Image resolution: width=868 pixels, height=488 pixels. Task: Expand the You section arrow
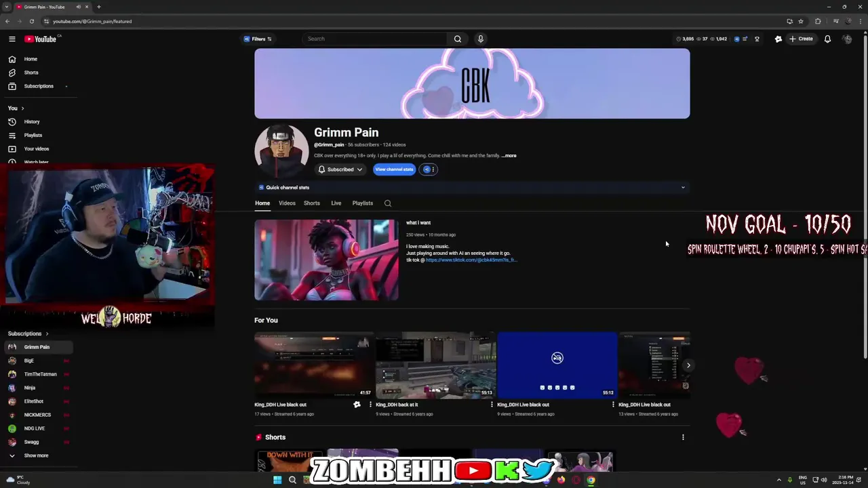pyautogui.click(x=22, y=108)
